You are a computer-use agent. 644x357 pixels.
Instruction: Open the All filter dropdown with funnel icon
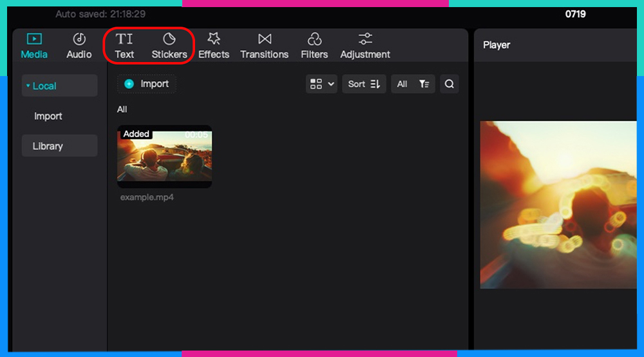[413, 84]
